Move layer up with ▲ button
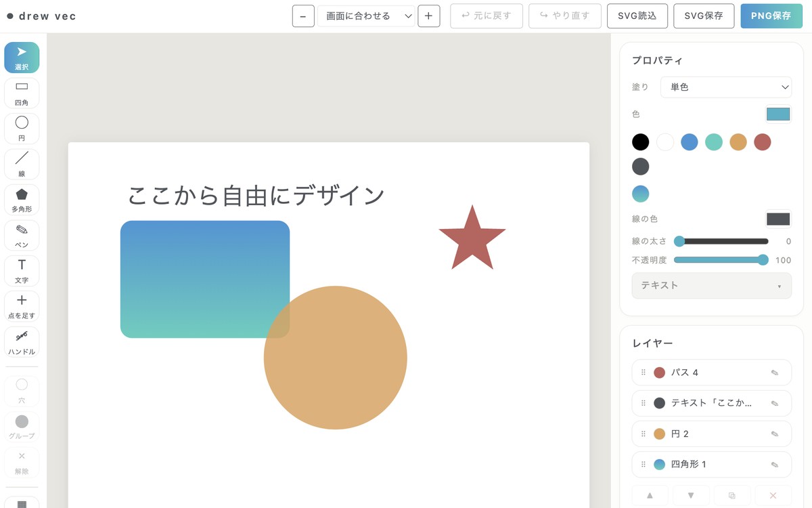The height and width of the screenshot is (508, 812). pyautogui.click(x=650, y=496)
